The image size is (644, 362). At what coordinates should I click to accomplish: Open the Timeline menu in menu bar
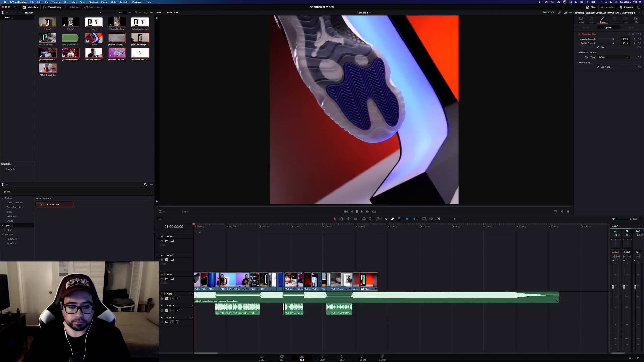coord(57,2)
